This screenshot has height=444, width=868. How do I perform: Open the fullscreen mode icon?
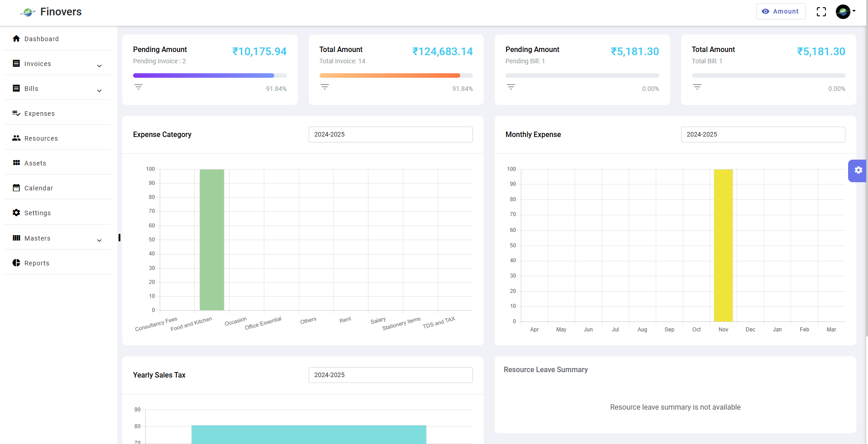[821, 12]
